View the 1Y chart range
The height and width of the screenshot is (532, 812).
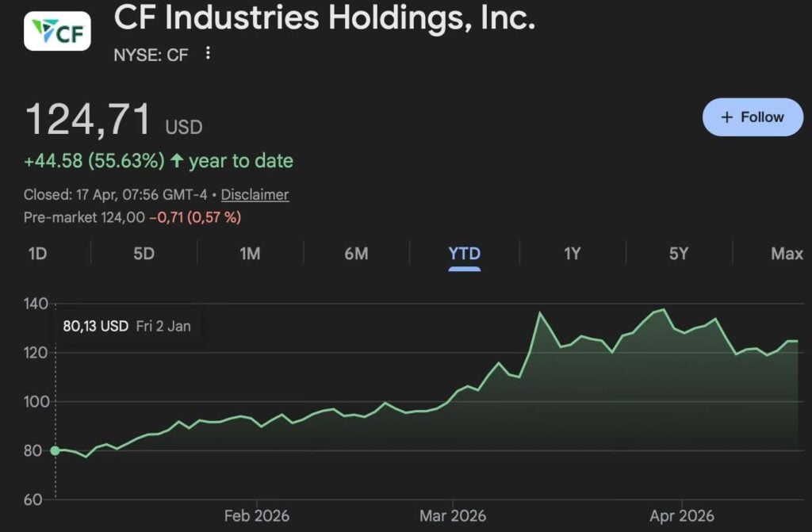pos(572,254)
